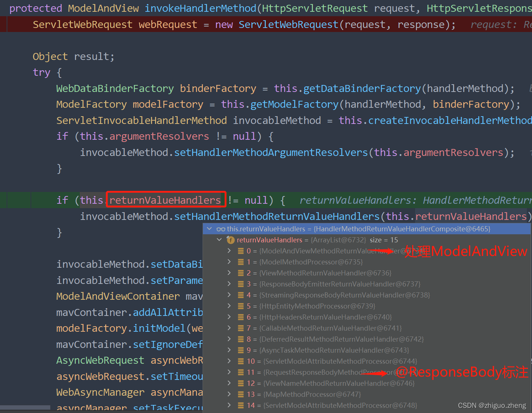Image resolution: width=532 pixels, height=413 pixels.
Task: Click the list icon of element 1
Action: pyautogui.click(x=241, y=262)
